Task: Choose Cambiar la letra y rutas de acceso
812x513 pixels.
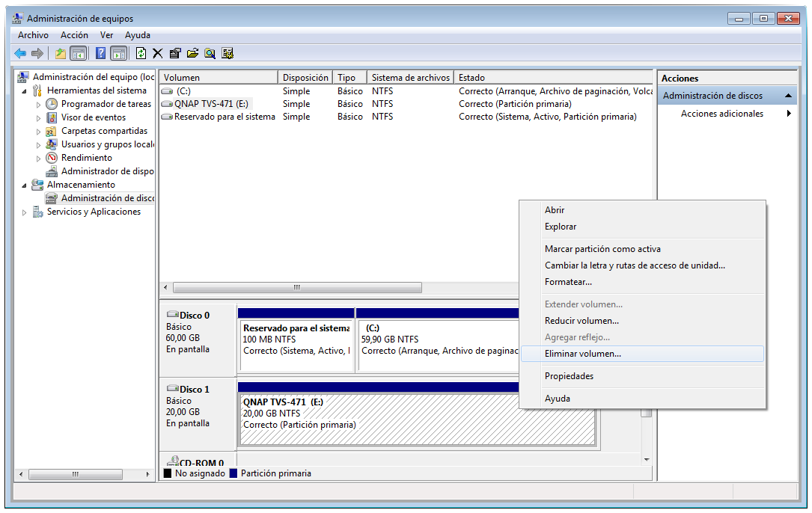Action: coord(642,265)
